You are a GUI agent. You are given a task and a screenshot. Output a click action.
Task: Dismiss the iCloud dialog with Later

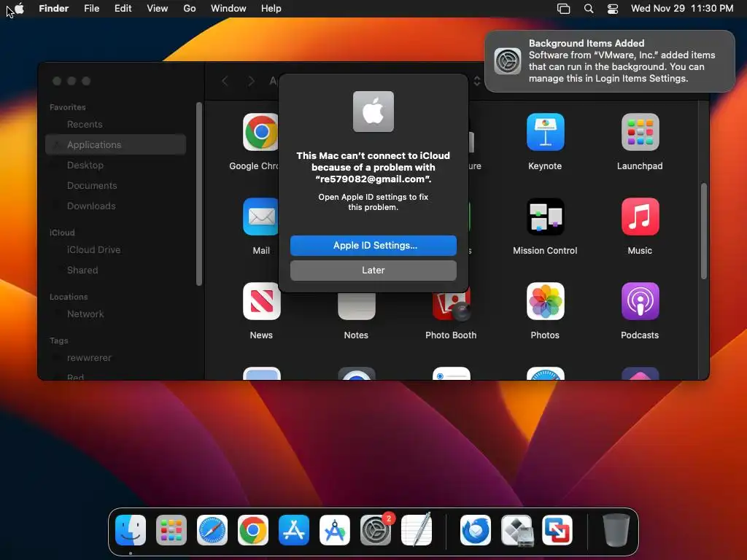point(373,270)
